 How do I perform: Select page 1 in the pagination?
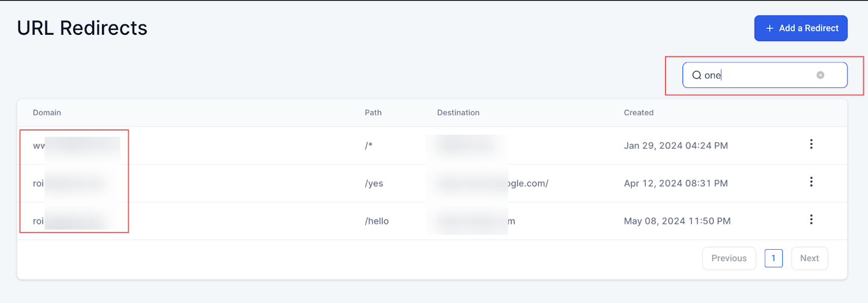click(774, 258)
